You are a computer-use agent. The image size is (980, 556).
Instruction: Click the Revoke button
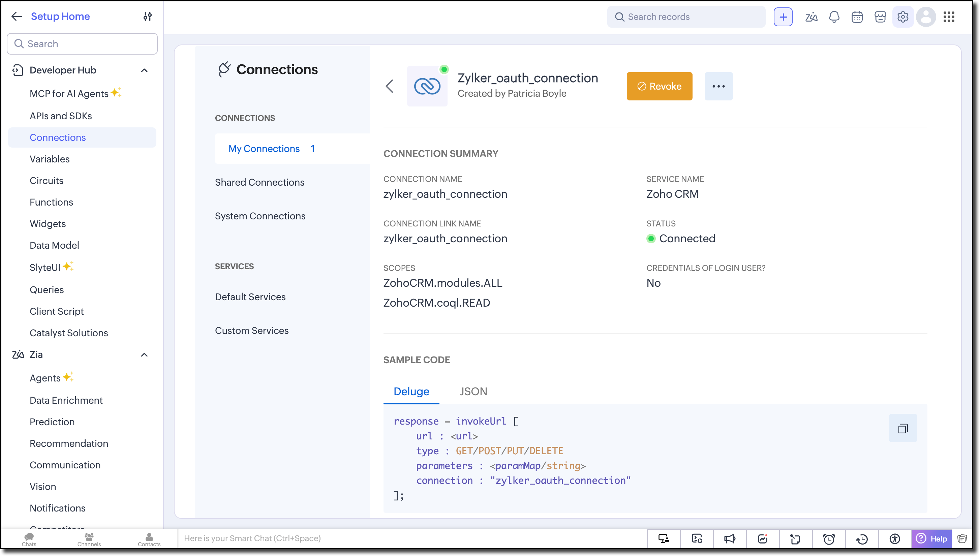659,86
